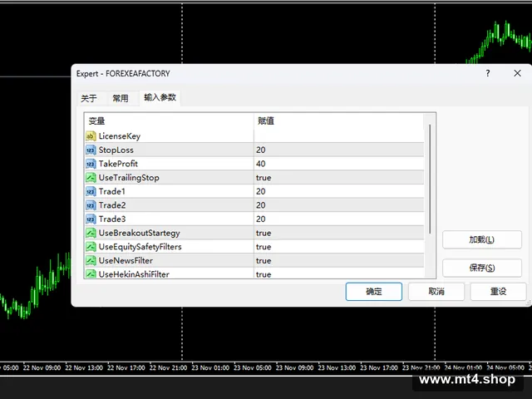Click the Trade2 value 20
This screenshot has height=399, width=532.
point(260,205)
